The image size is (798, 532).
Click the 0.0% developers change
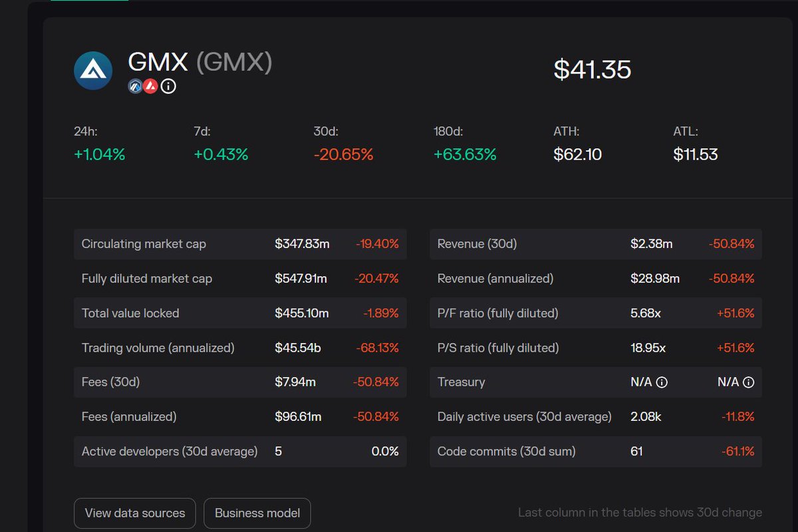[385, 452]
